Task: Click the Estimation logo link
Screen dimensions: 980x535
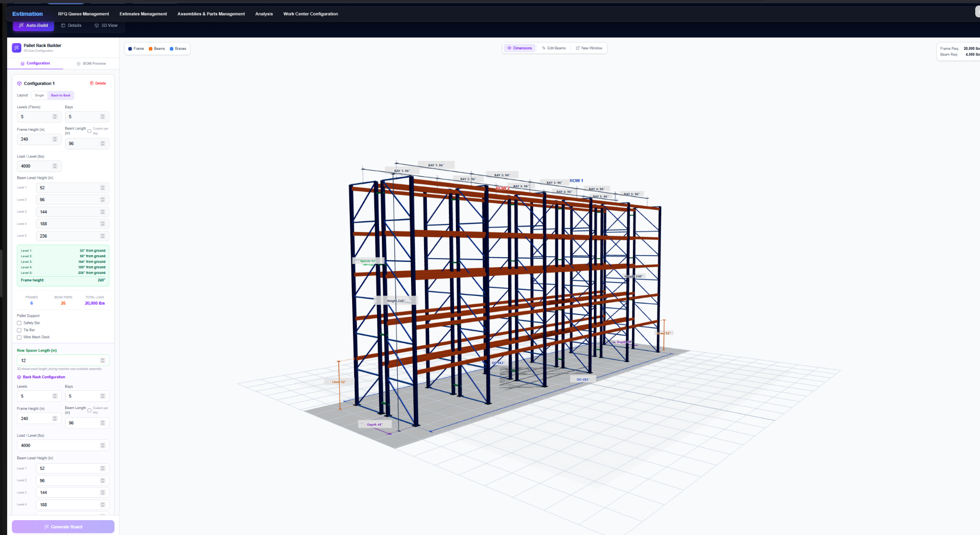Action: pos(27,14)
